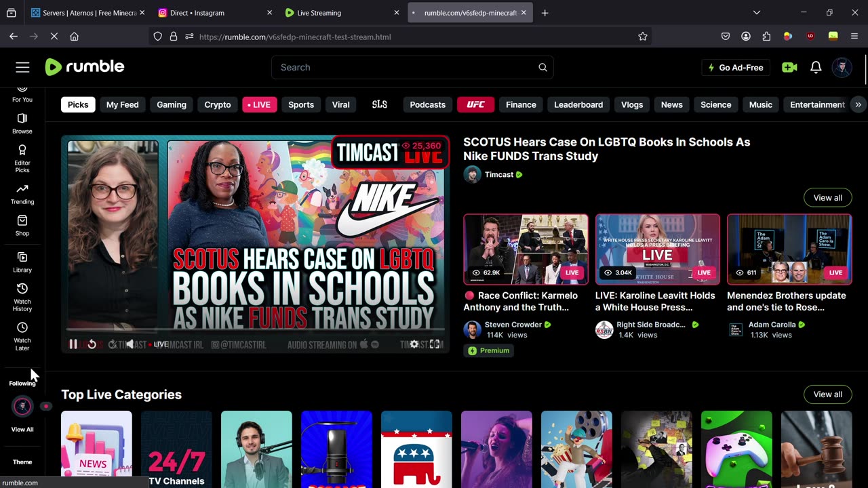Click the Save to Pocket icon

pyautogui.click(x=726, y=37)
